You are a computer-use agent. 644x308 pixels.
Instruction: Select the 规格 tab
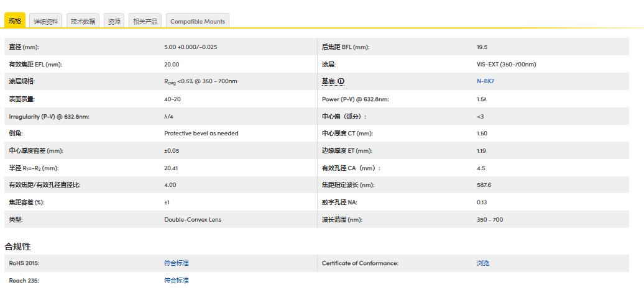coord(15,21)
